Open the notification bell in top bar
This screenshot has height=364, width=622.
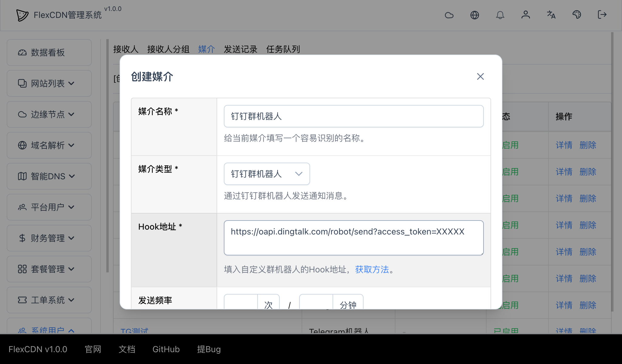(501, 15)
